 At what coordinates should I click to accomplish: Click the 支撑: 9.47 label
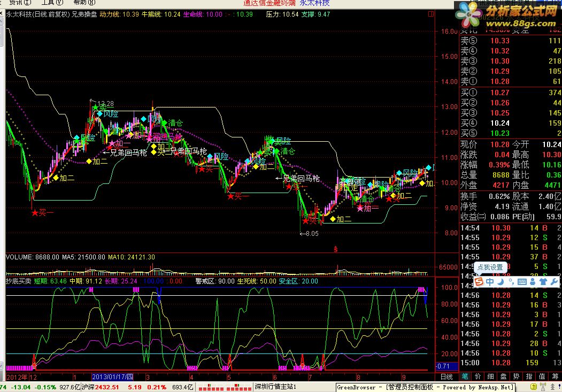[315, 14]
